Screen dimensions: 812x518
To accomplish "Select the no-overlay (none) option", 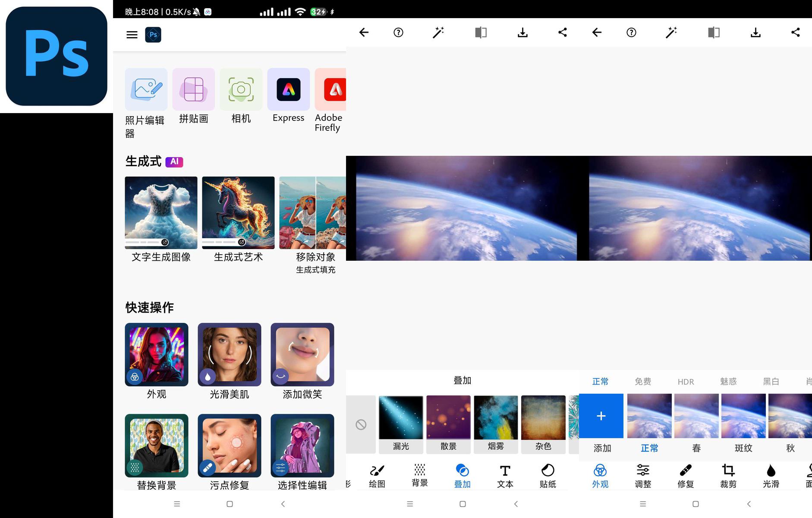I will (361, 425).
